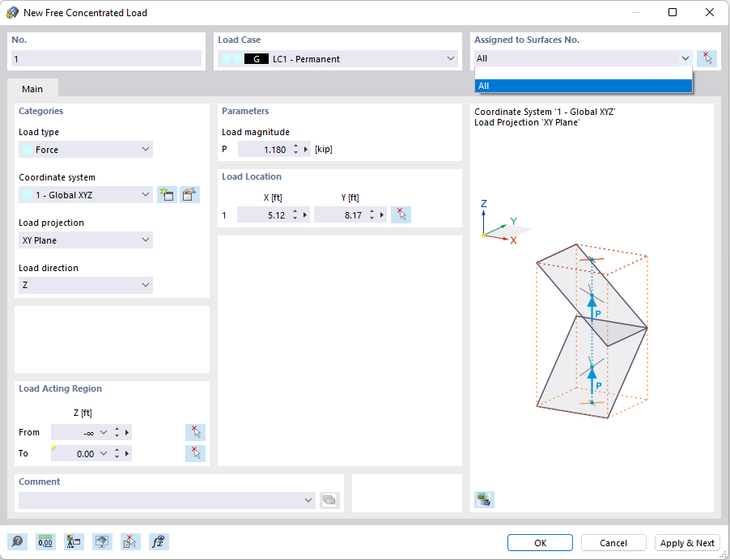
Task: Pick the To Z value graphically
Action: coord(196,453)
